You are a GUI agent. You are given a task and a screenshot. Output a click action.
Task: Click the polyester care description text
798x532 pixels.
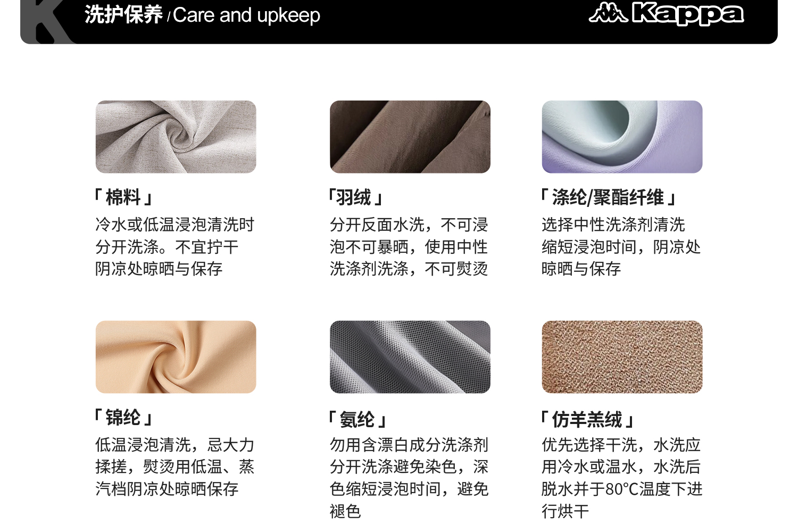(621, 247)
